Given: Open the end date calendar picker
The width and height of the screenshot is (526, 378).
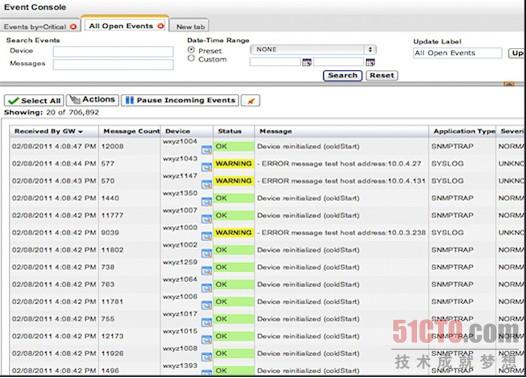Looking at the screenshot, I should [x=370, y=62].
